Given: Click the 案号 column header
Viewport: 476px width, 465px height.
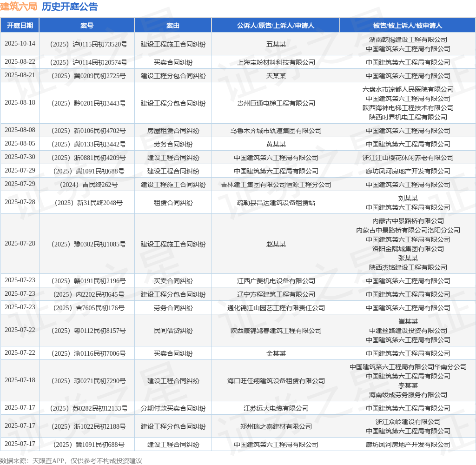Looking at the screenshot, I should click(x=87, y=26).
